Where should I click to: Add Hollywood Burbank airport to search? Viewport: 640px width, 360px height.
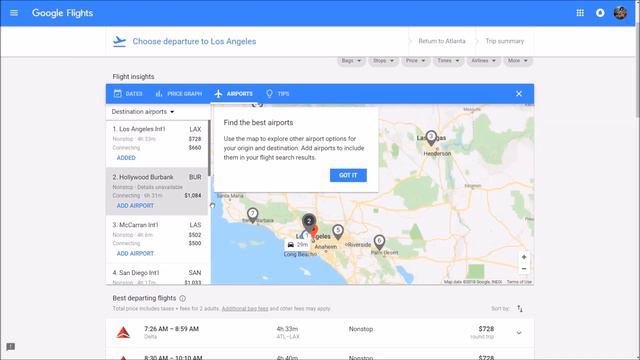coord(135,206)
